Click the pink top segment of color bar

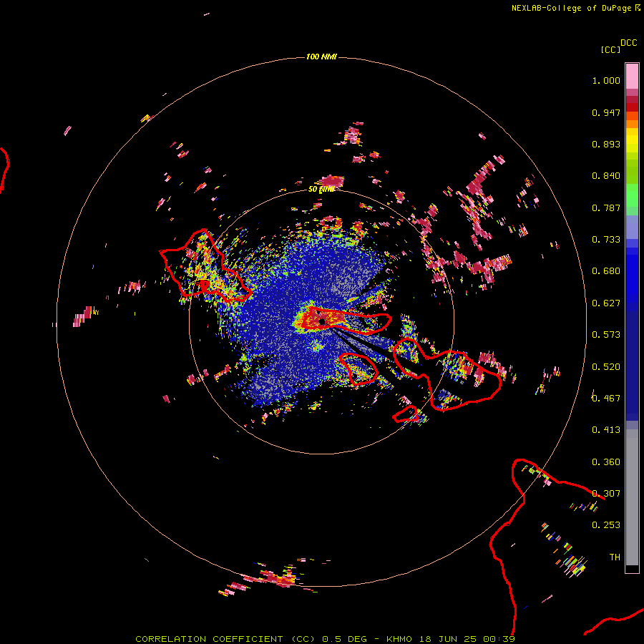pos(632,77)
